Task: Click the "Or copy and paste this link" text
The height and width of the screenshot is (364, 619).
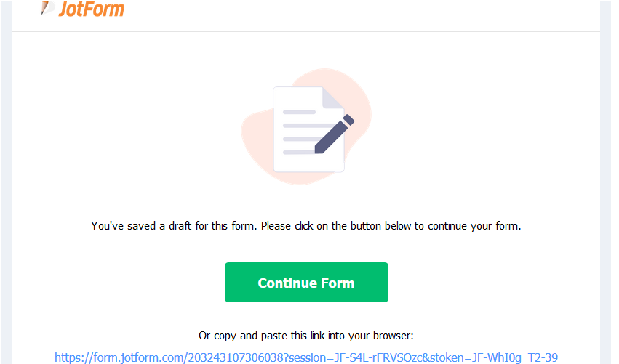Action: click(306, 336)
